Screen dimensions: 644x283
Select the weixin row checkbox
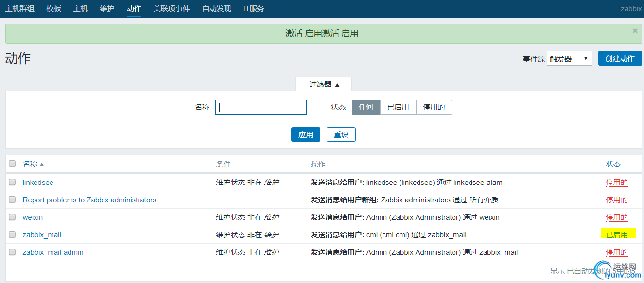click(x=12, y=217)
